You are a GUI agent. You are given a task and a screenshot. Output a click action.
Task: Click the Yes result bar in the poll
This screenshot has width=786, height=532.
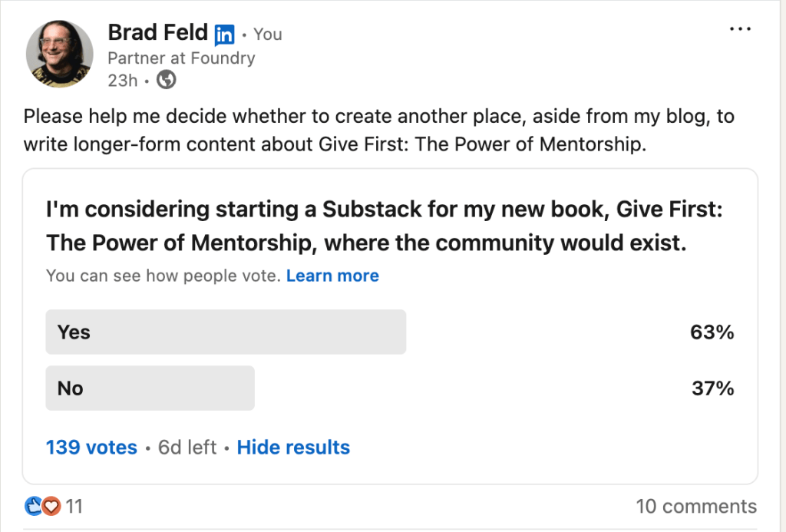[x=226, y=332]
